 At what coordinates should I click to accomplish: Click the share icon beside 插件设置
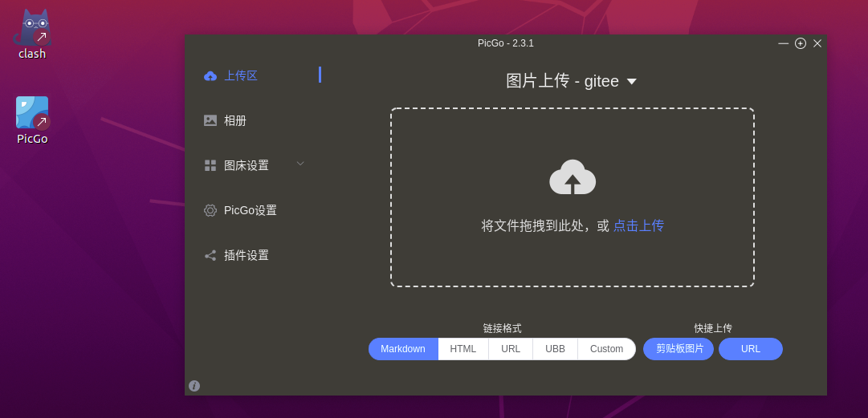(210, 255)
